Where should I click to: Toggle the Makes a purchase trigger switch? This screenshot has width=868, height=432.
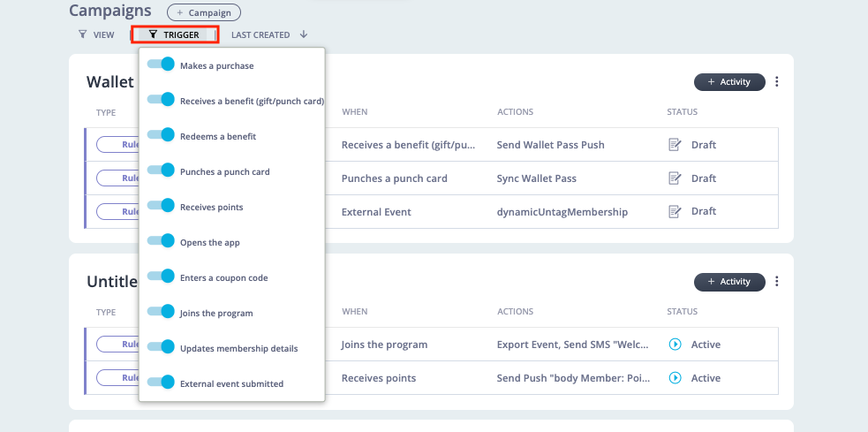click(x=161, y=64)
